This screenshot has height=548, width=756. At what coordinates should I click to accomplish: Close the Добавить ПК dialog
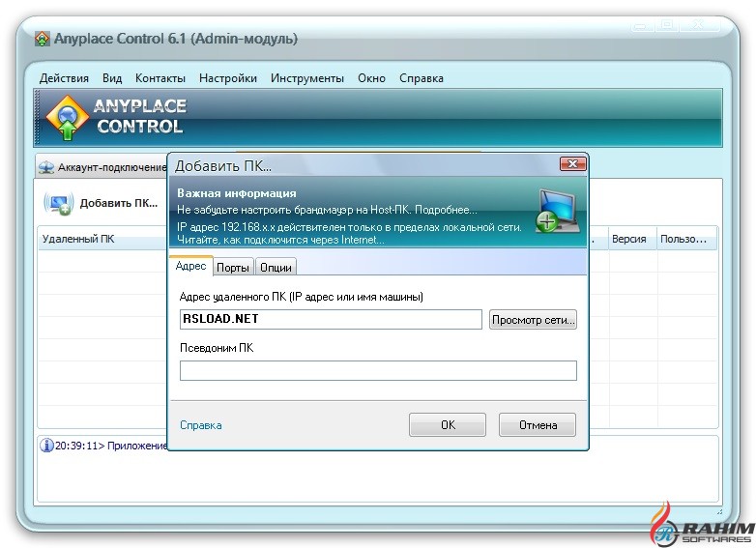[572, 164]
